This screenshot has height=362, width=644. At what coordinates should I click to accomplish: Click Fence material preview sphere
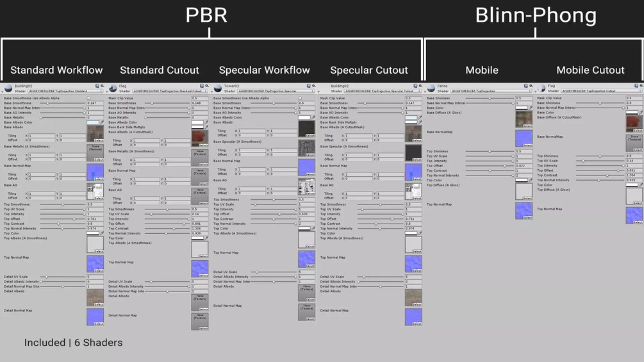pos(431,88)
